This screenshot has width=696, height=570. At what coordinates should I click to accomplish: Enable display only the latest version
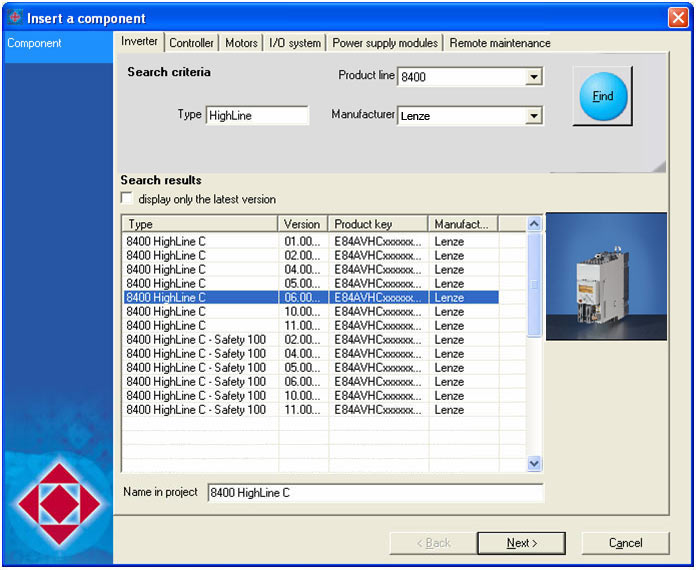pyautogui.click(x=127, y=199)
